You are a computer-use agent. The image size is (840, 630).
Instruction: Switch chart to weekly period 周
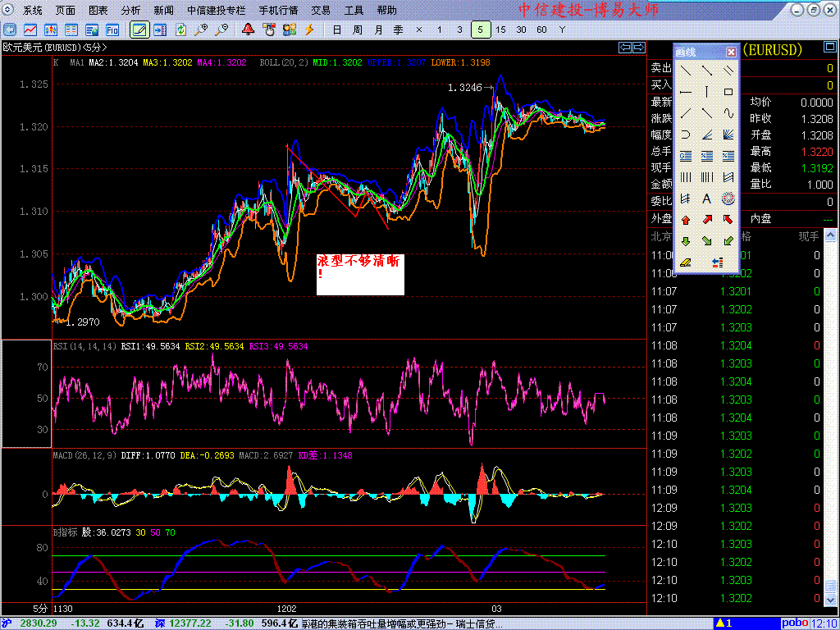pyautogui.click(x=358, y=30)
